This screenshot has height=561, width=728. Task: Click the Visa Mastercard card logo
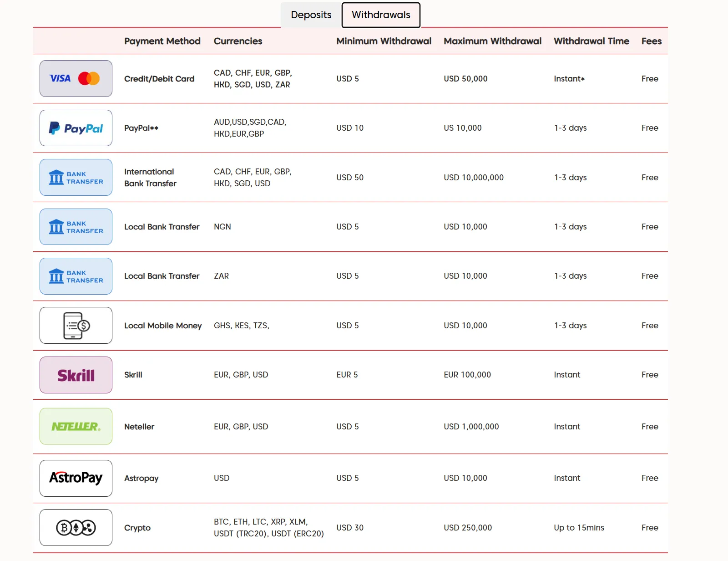pos(76,78)
